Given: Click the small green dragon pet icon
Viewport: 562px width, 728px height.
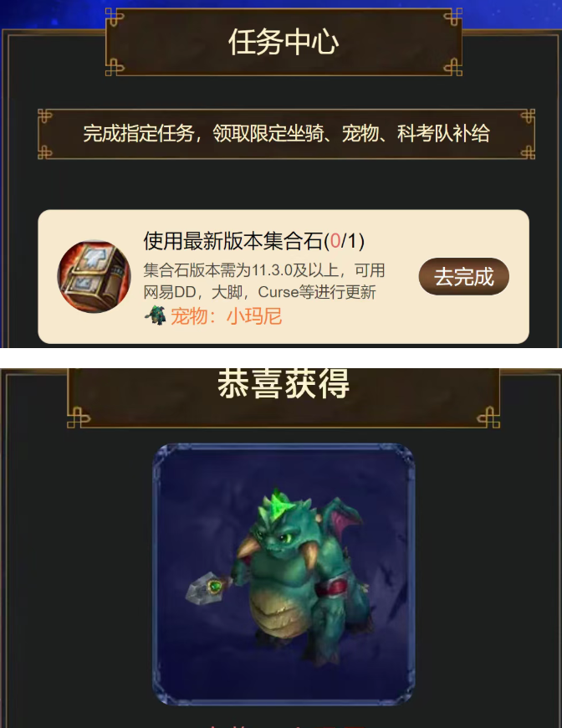Looking at the screenshot, I should (156, 316).
